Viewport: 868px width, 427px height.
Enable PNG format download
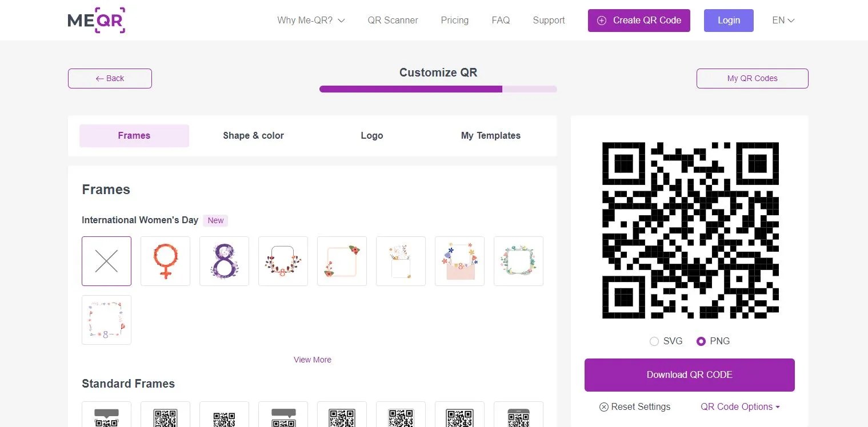[701, 341]
